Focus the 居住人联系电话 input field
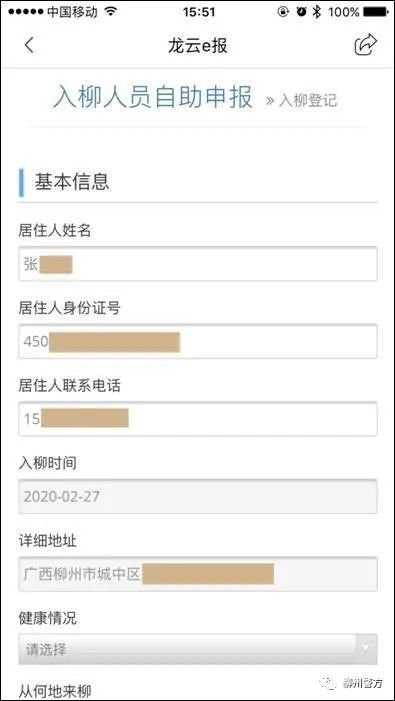The image size is (395, 701). coord(198,419)
